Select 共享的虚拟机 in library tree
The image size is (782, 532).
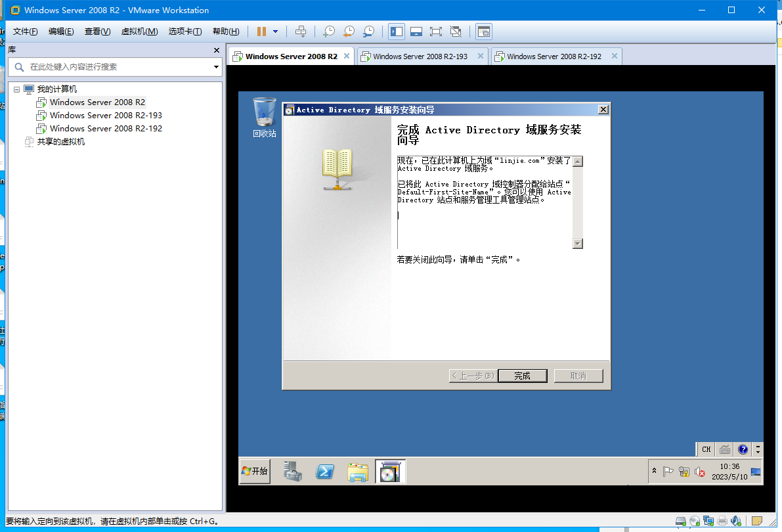tap(61, 142)
